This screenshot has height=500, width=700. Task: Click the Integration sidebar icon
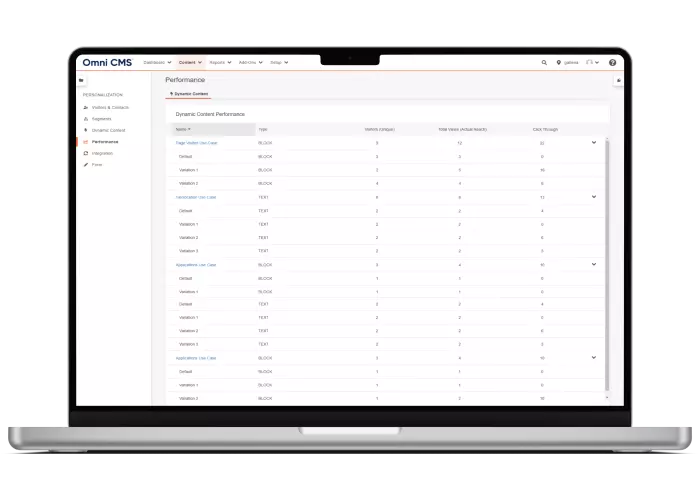(86, 153)
